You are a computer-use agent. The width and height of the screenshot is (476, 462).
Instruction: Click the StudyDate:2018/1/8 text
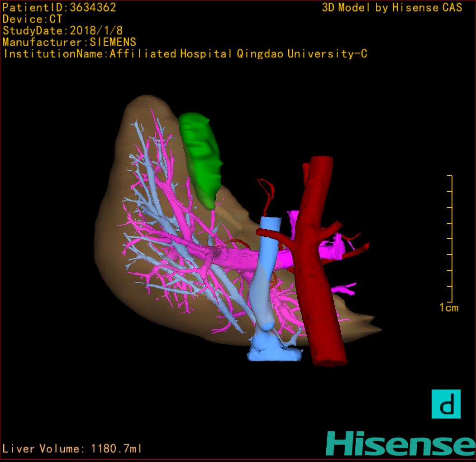point(62,30)
